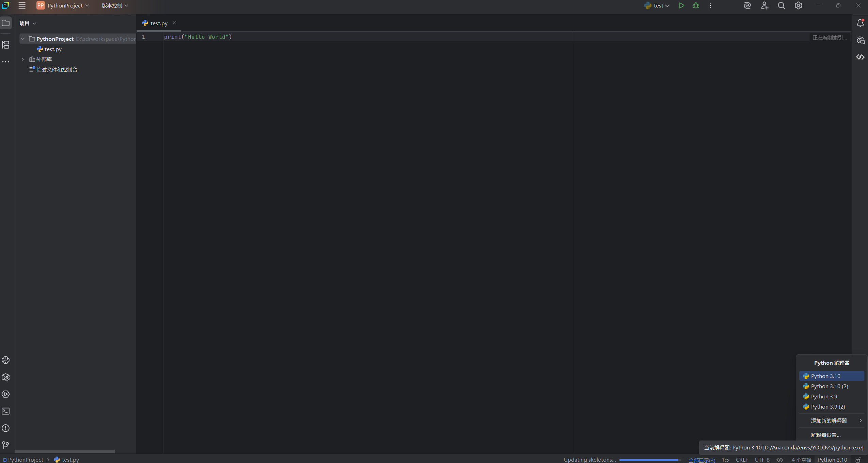Open the notifications bell
Screen dimensions: 868x463
pos(860,23)
